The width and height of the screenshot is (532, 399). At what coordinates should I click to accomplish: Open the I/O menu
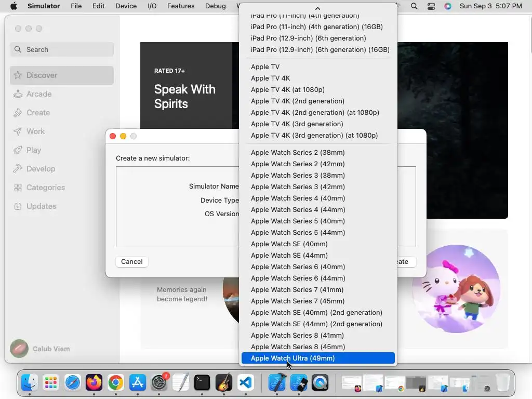(x=152, y=6)
